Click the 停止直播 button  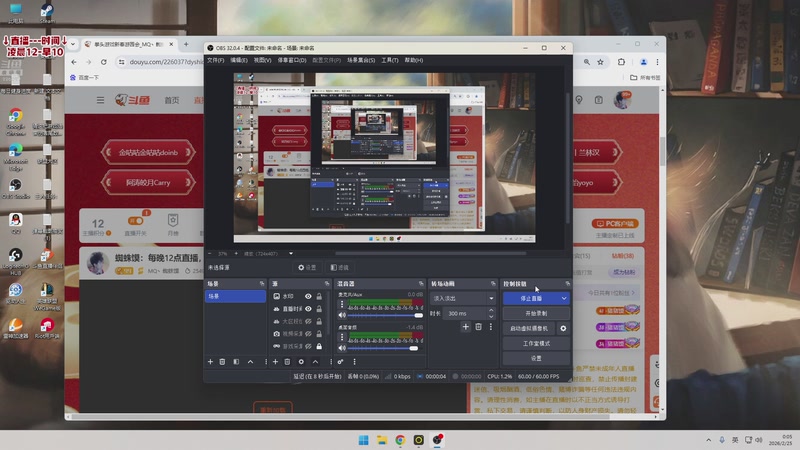531,298
